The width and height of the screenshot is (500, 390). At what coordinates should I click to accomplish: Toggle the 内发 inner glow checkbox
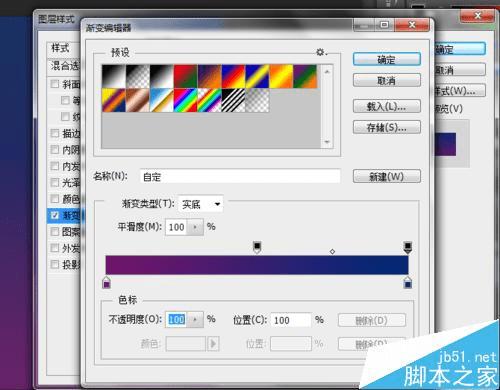55,166
